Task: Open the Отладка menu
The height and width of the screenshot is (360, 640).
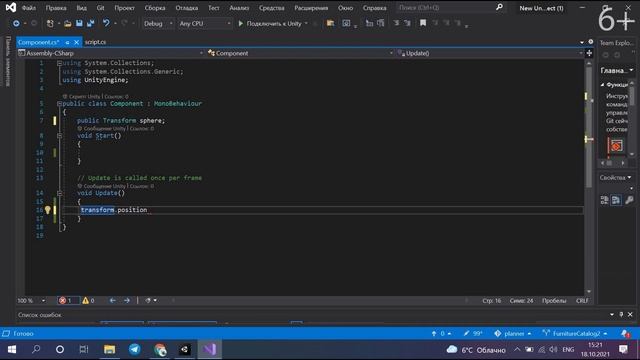Action: 187,8
